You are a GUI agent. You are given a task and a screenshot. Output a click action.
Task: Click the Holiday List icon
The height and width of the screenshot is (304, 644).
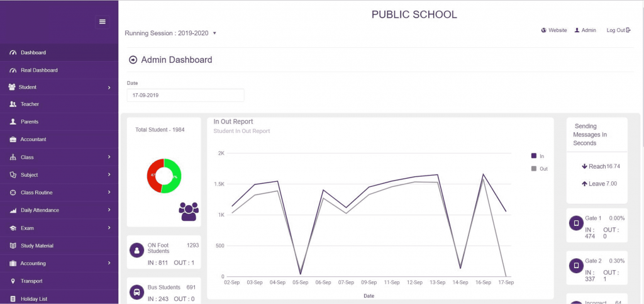[13, 299]
